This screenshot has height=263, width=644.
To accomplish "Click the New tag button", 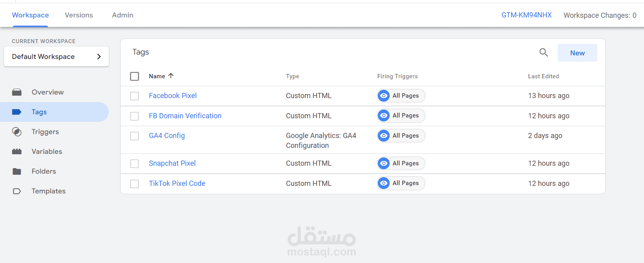I will (x=577, y=53).
